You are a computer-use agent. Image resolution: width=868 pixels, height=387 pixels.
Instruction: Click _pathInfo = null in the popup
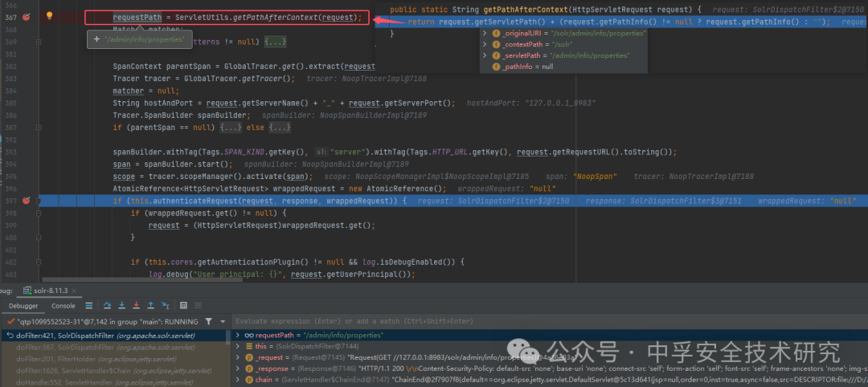pyautogui.click(x=527, y=67)
